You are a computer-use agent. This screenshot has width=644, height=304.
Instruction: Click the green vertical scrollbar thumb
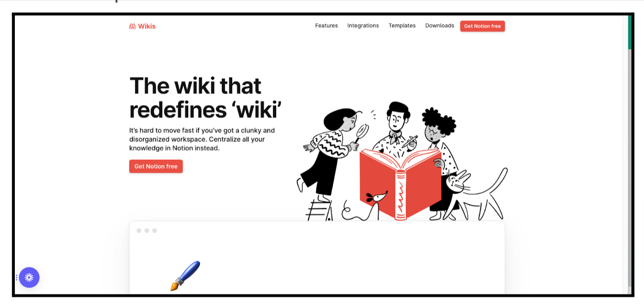click(630, 32)
